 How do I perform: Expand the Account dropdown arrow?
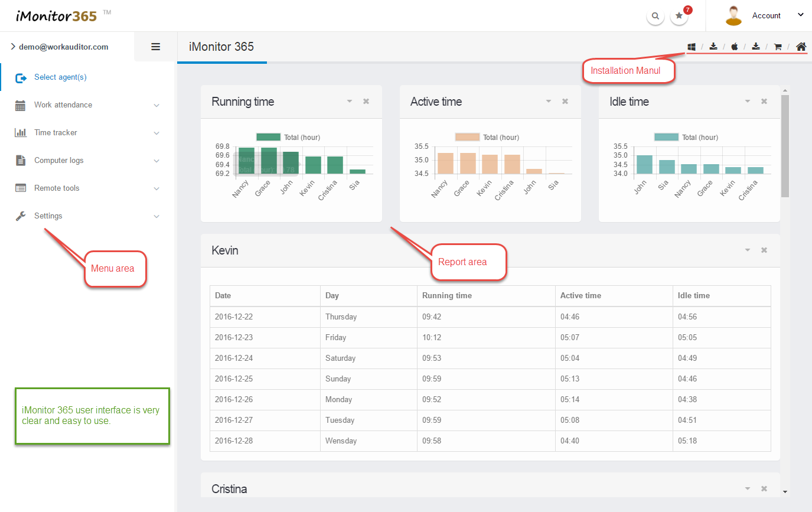click(x=801, y=15)
